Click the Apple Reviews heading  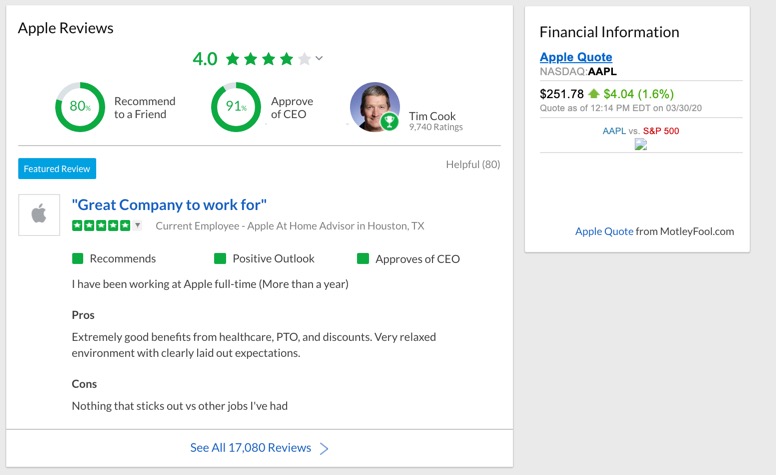coord(66,28)
